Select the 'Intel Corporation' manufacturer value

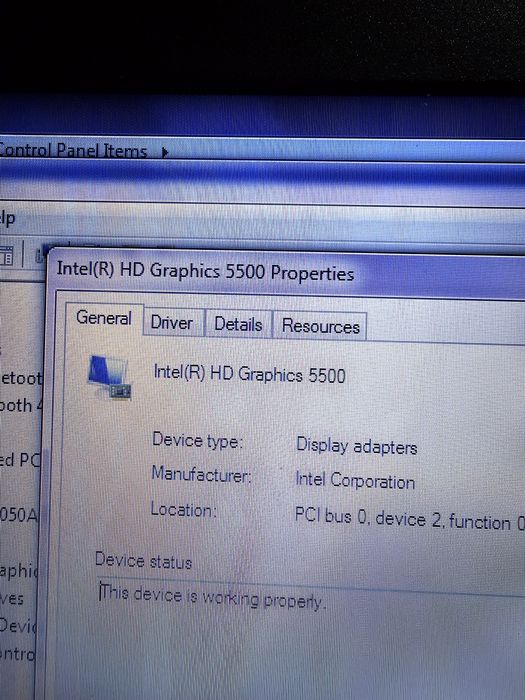click(355, 481)
